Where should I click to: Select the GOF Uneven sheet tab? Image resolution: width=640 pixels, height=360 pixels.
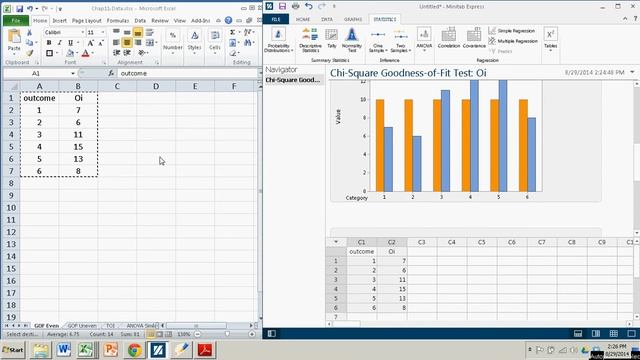82,326
